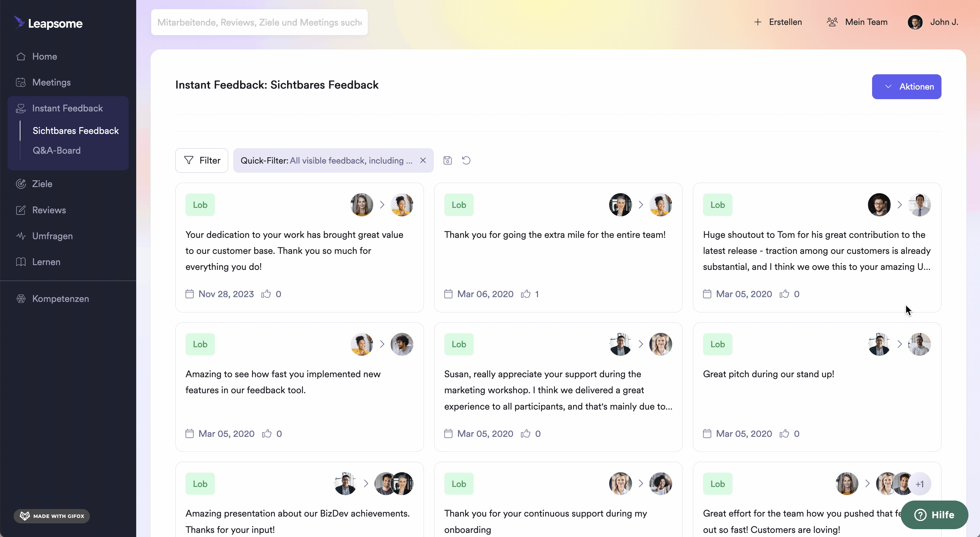Screen dimensions: 980x537
Task: Open 'Thank you for your continuous support' feedback
Action: 546,521
